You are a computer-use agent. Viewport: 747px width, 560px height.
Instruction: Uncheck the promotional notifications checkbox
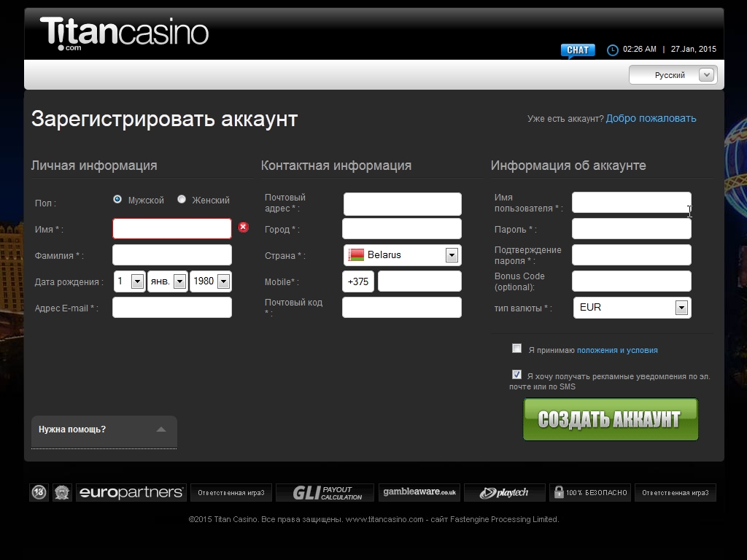pyautogui.click(x=517, y=375)
